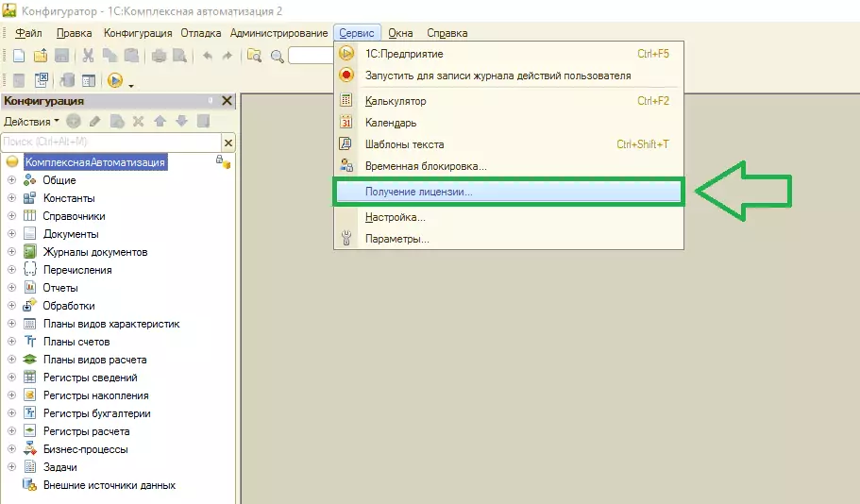
Task: Expand the Регистры сведений tree node
Action: click(x=12, y=378)
